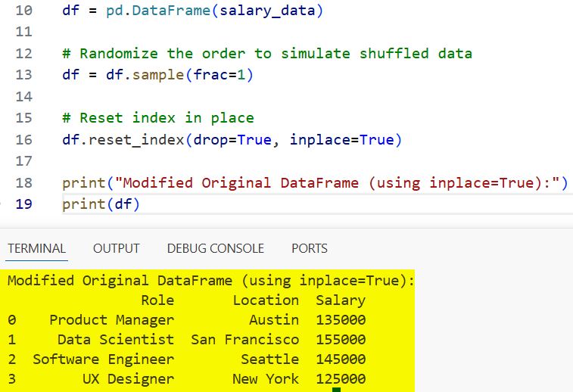Click the 'inplace=True' argument on line 16
Screen dimensions: 573x392
341,139
